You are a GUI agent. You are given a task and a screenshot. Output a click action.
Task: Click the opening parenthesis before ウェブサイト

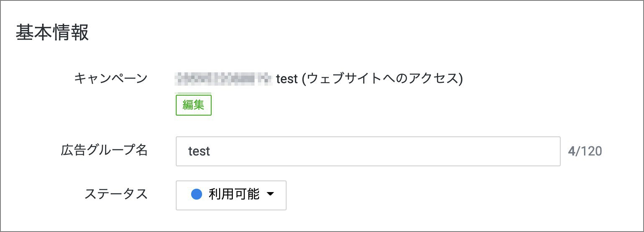coord(304,79)
